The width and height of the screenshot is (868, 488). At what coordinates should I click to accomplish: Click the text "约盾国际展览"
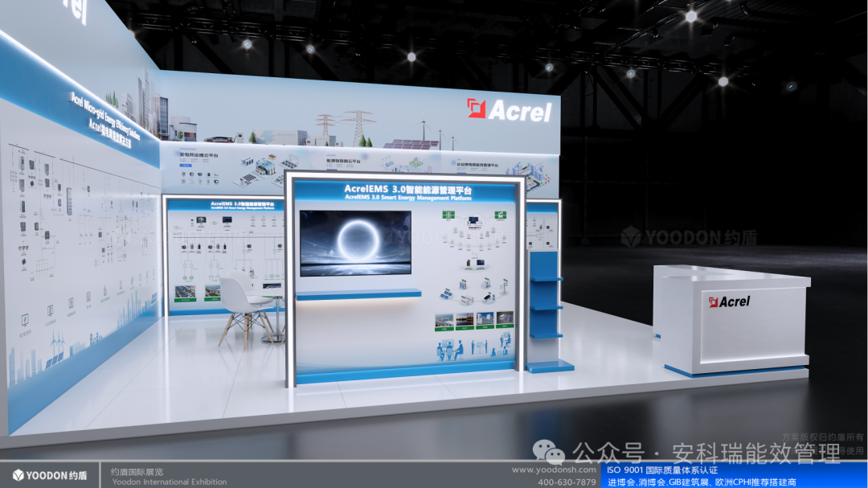click(x=137, y=472)
